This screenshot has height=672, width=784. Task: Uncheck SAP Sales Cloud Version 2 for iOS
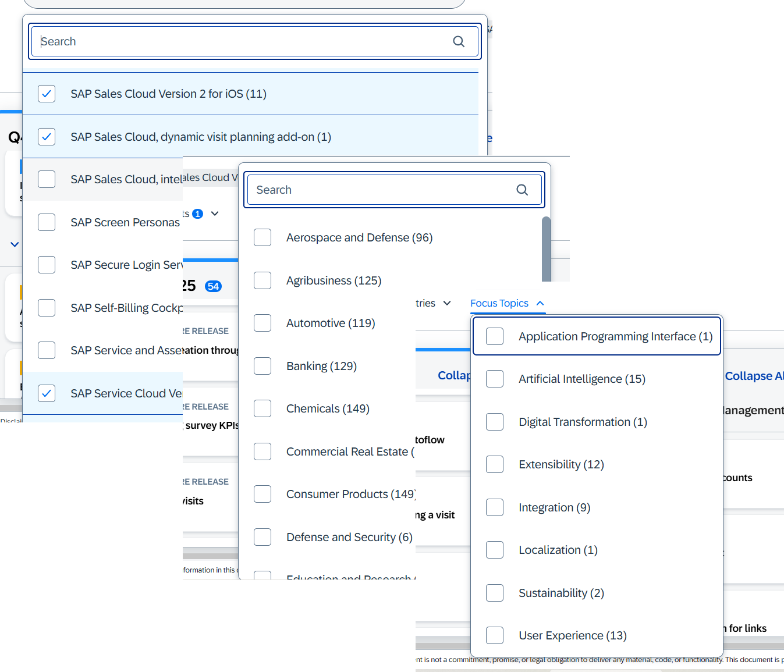coord(47,94)
